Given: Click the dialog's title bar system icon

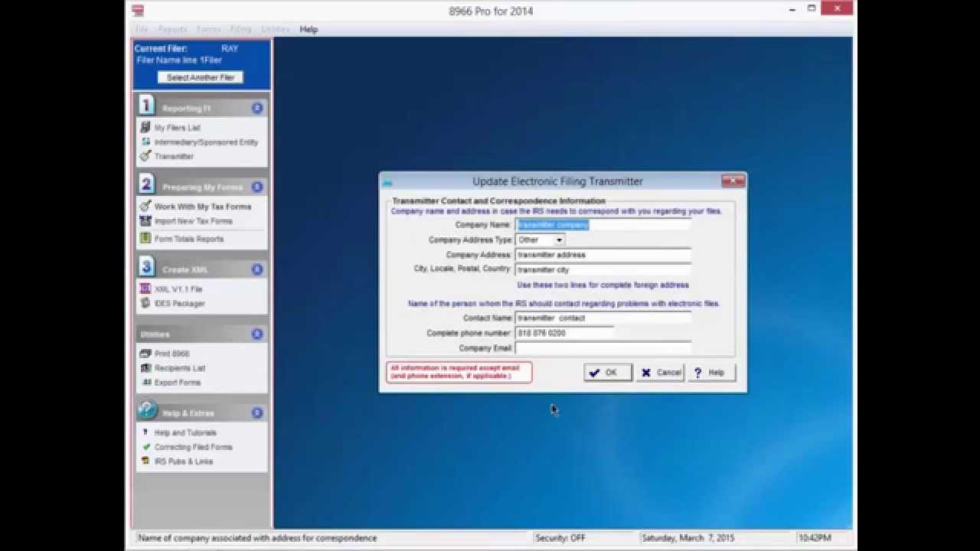Looking at the screenshot, I should coord(388,182).
